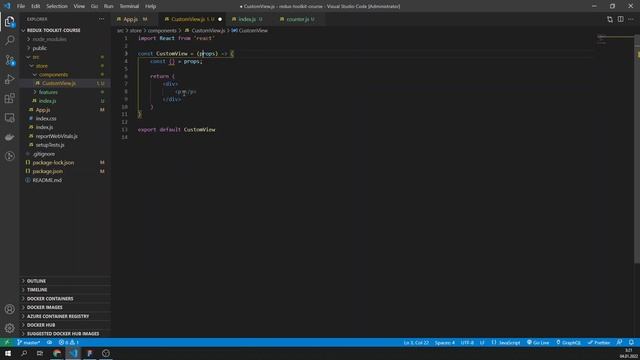This screenshot has height=360, width=640.
Task: Click the Open Changes icon in editor toolbar
Action: click(x=610, y=19)
